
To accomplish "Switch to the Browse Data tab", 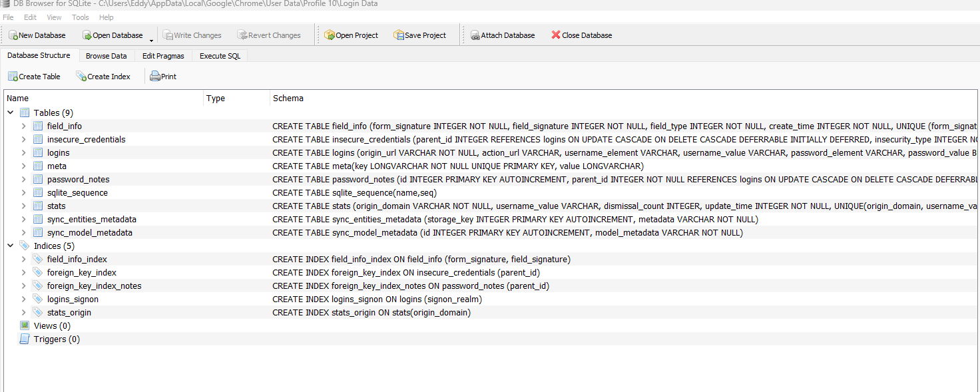I will tap(107, 56).
